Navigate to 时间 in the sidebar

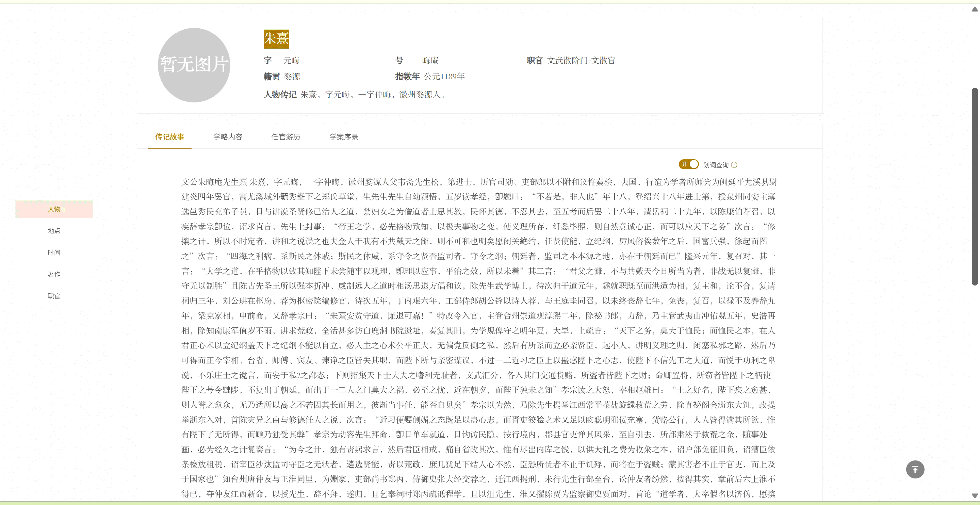pyautogui.click(x=54, y=252)
